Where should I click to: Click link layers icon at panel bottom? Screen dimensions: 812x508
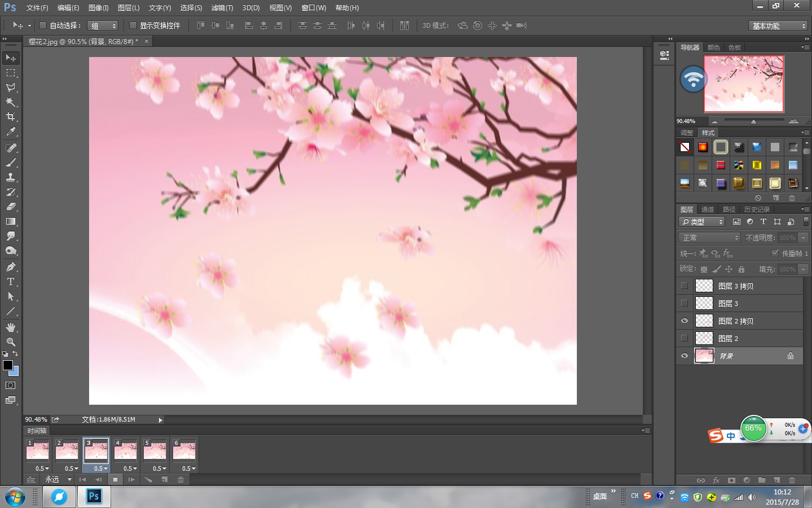701,480
